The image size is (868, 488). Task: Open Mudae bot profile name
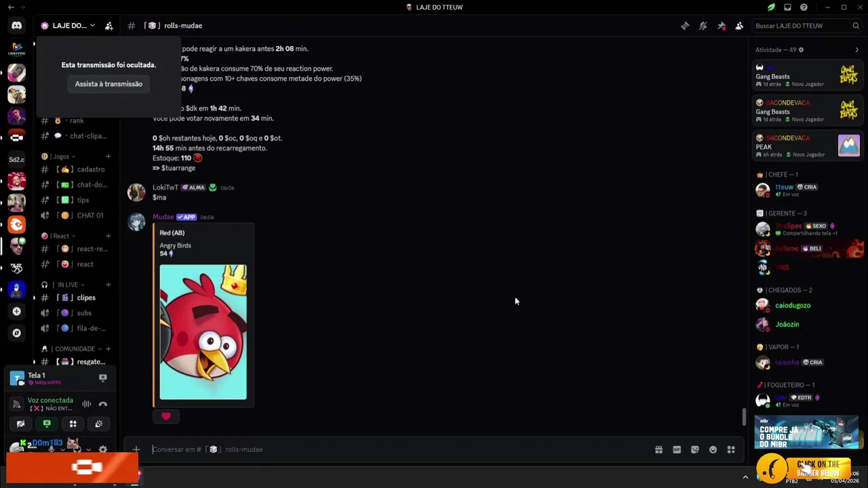pyautogui.click(x=163, y=217)
